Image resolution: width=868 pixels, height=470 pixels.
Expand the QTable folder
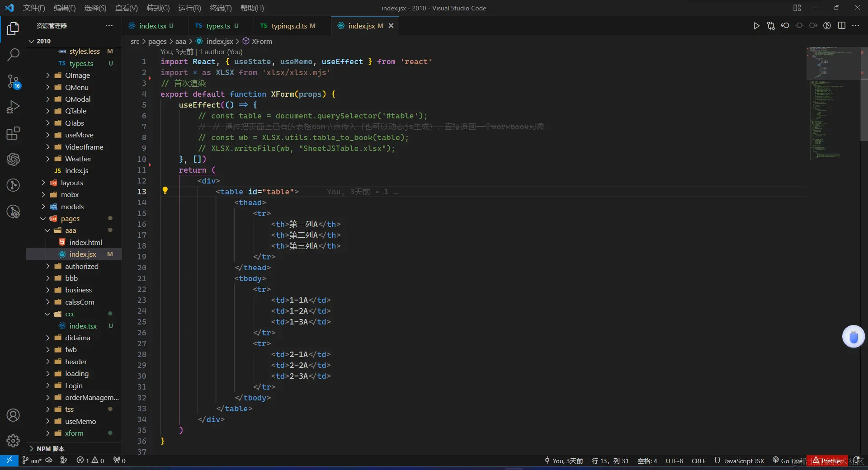pos(75,111)
